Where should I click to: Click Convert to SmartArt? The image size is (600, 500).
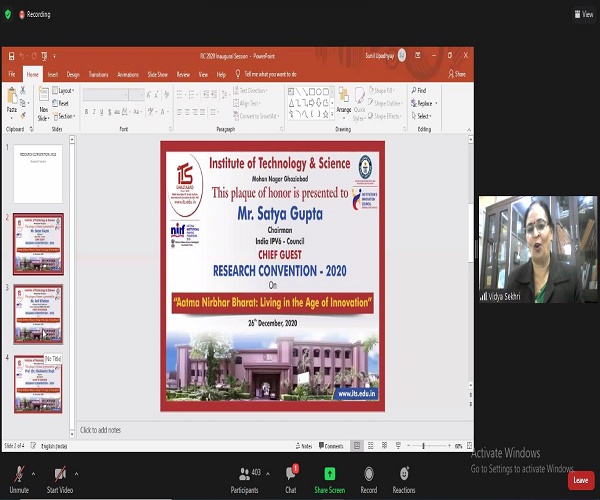(x=256, y=116)
